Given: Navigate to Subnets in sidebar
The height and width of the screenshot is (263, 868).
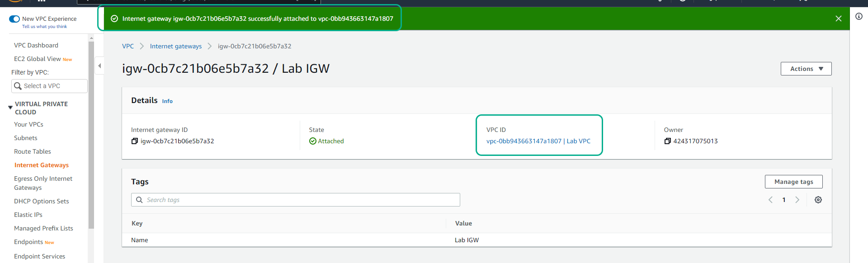Looking at the screenshot, I should (x=26, y=138).
